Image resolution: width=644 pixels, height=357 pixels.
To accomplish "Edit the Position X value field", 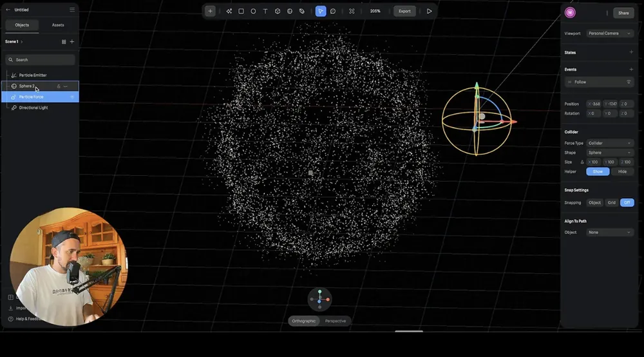I will point(594,104).
